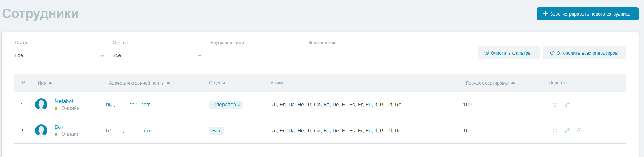The width and height of the screenshot is (644, 157).
Task: Open the Отделы filter dropdown
Action: point(158,55)
